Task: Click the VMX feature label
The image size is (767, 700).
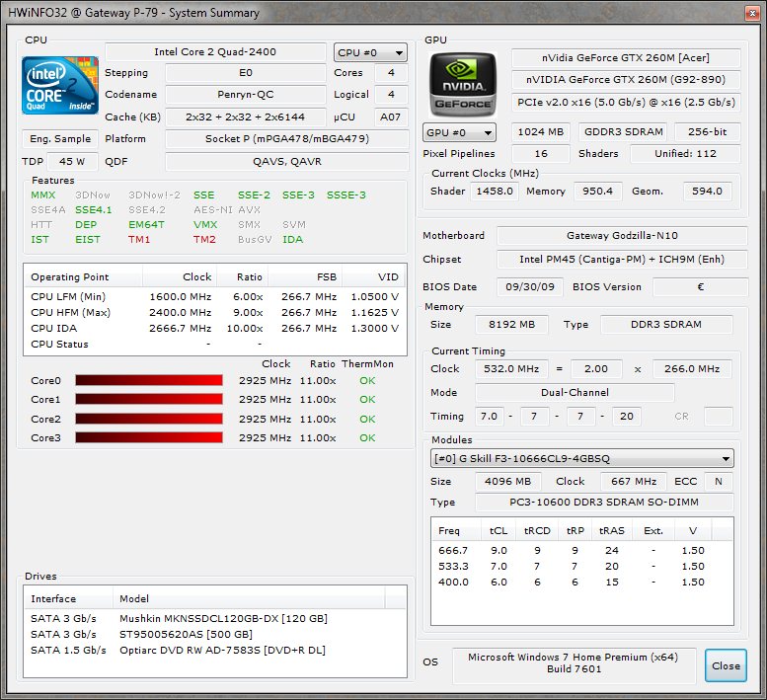Action: pos(205,224)
